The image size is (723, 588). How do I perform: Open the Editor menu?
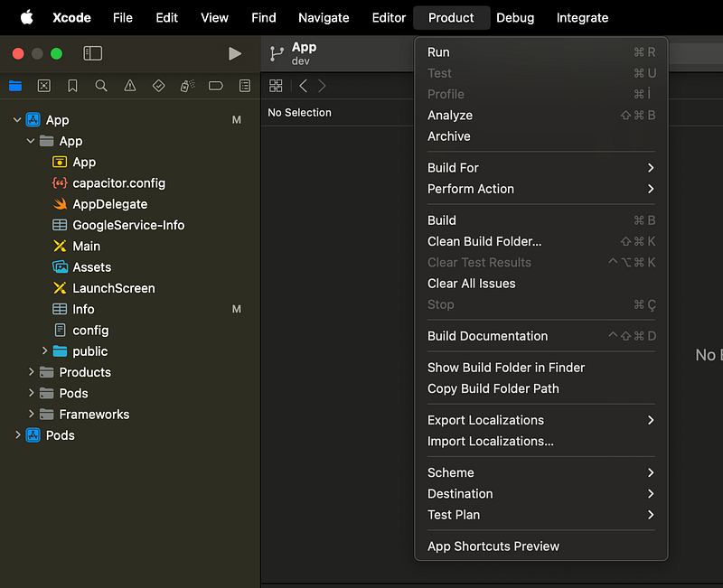389,17
